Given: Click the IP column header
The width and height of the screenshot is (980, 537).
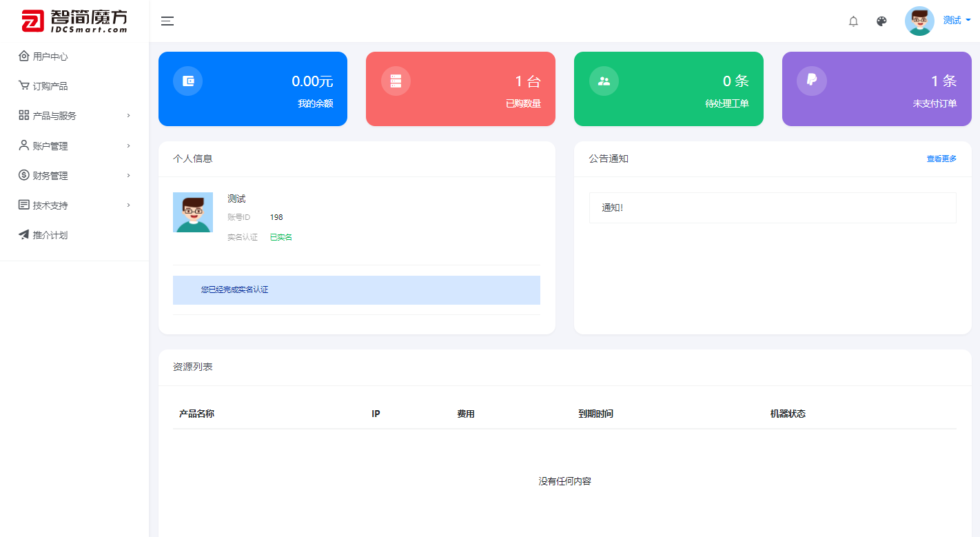Looking at the screenshot, I should click(376, 414).
